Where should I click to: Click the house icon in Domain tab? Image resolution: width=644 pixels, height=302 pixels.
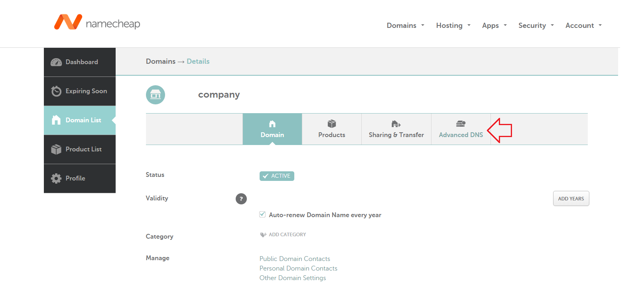click(272, 124)
